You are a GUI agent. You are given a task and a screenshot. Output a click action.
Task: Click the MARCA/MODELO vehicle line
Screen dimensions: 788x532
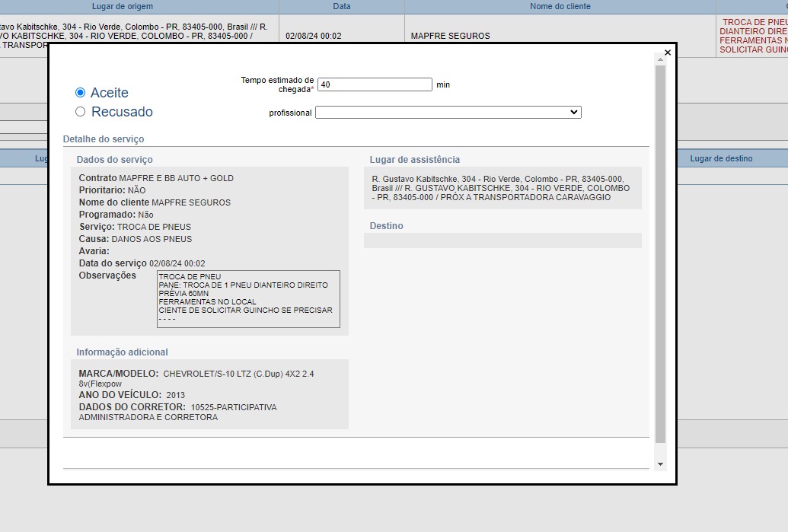pos(196,378)
